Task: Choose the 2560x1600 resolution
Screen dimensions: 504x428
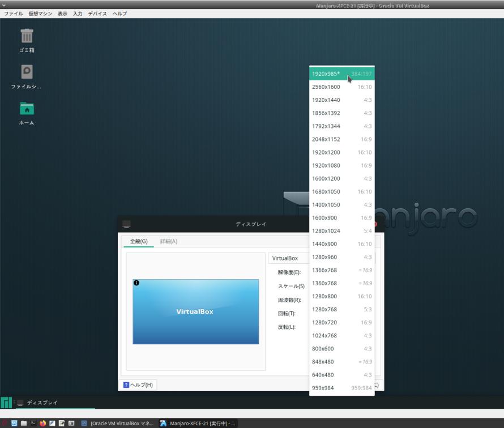Action: click(x=341, y=87)
